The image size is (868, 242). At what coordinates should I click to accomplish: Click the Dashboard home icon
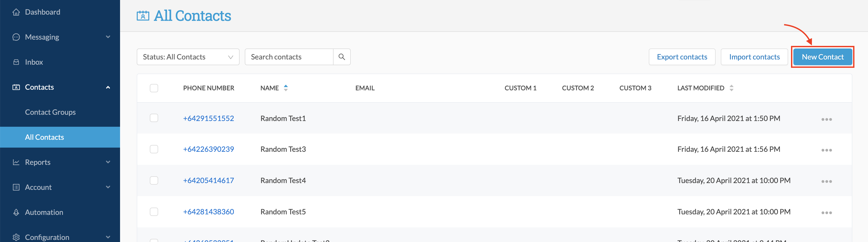click(16, 12)
